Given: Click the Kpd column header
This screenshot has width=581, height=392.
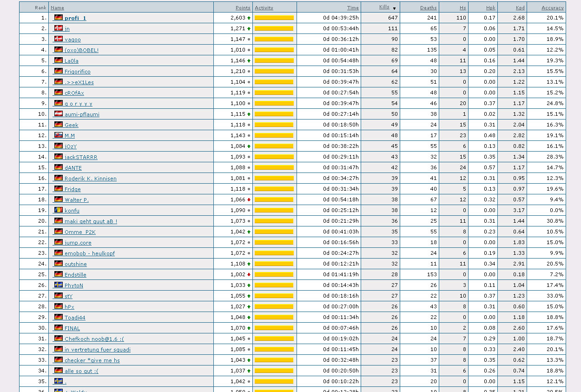Looking at the screenshot, I should coord(520,7).
